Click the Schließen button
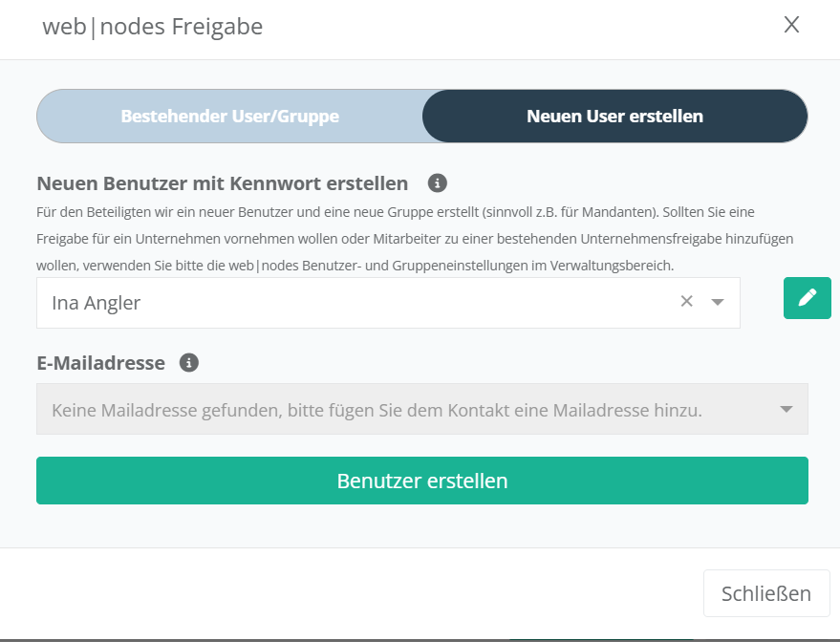 765,593
